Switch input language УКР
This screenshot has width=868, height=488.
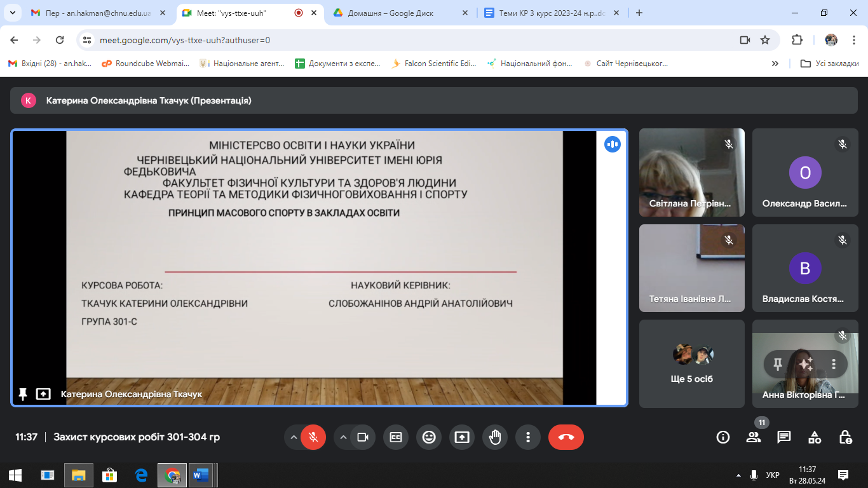tap(773, 475)
